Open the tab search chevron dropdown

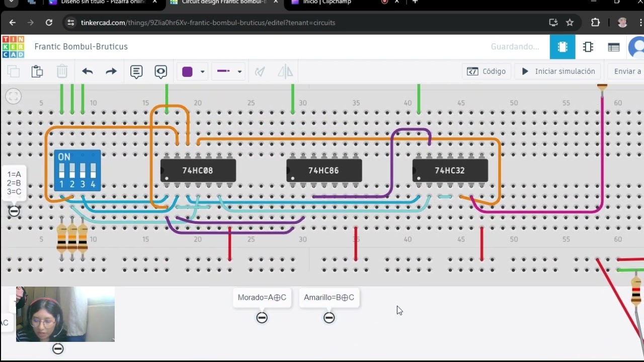coord(11,2)
